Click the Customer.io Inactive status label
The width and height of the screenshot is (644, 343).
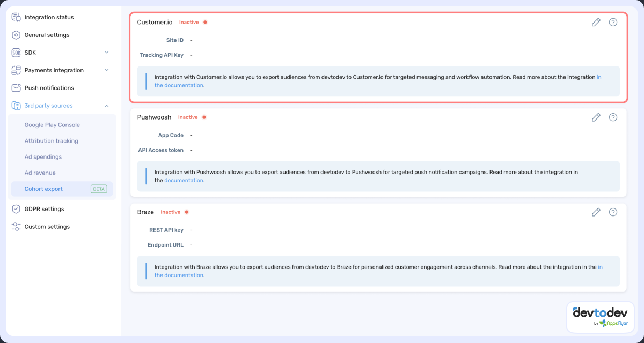pyautogui.click(x=189, y=23)
